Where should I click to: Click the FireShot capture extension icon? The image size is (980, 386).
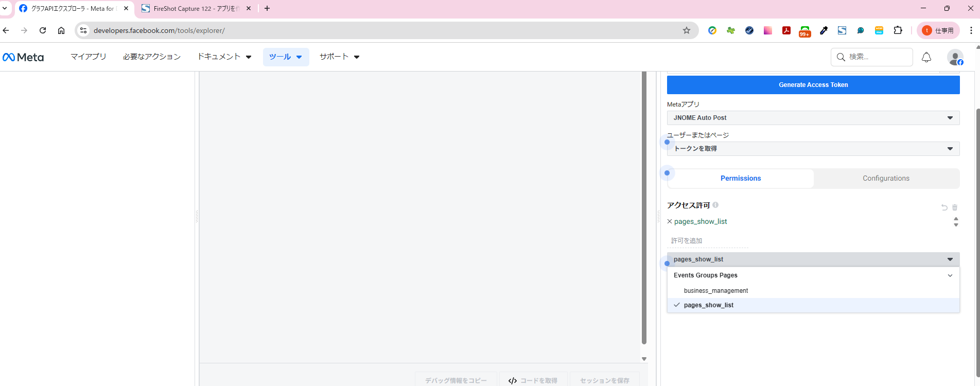tap(842, 30)
